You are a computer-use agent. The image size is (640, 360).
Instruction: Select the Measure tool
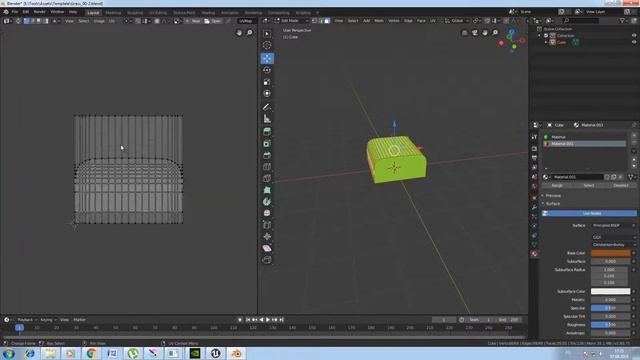pyautogui.click(x=267, y=119)
